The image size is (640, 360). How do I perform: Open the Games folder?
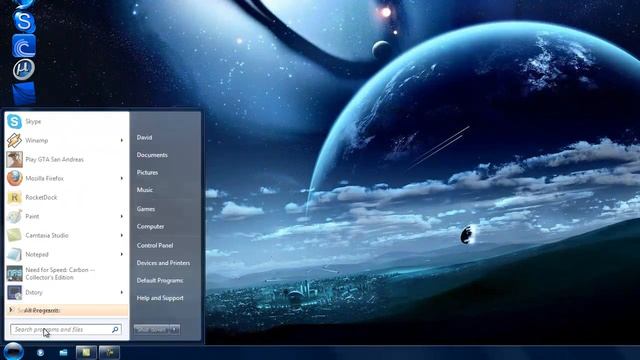pyautogui.click(x=146, y=209)
